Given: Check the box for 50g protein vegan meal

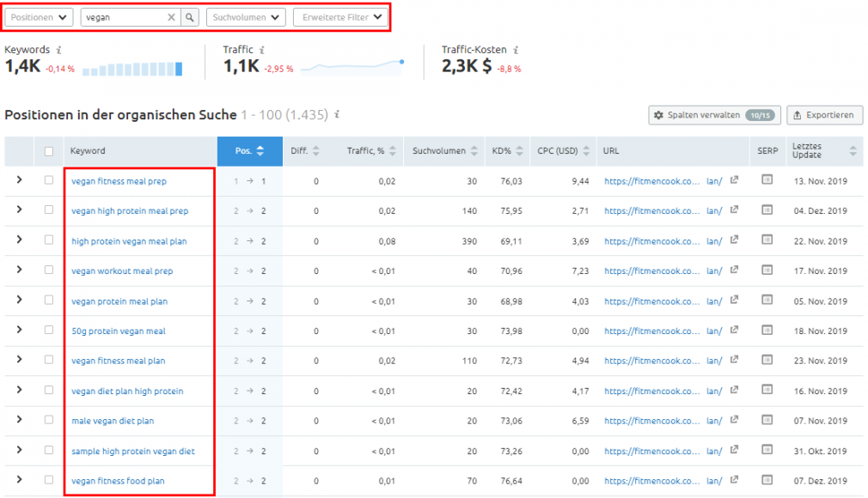Looking at the screenshot, I should (x=49, y=331).
